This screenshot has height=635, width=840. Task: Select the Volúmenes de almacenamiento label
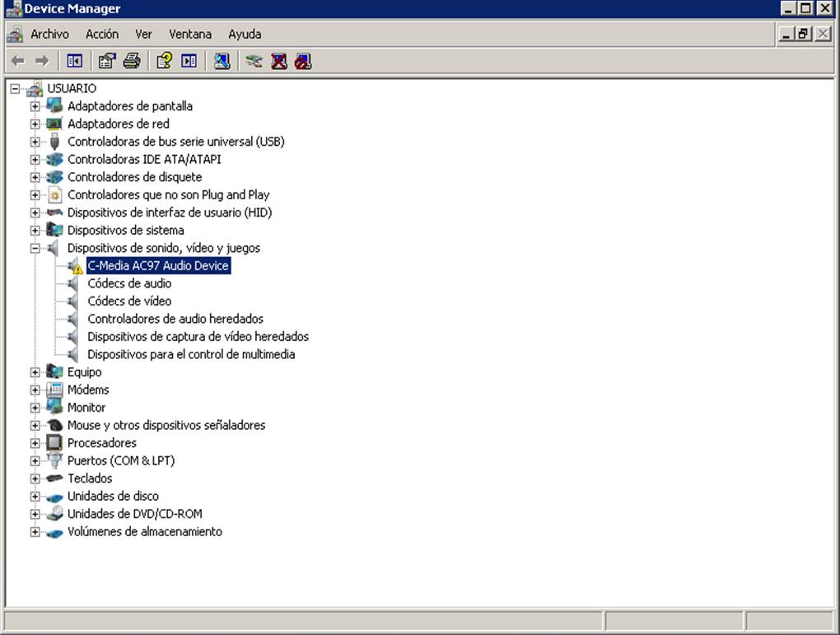coord(145,531)
